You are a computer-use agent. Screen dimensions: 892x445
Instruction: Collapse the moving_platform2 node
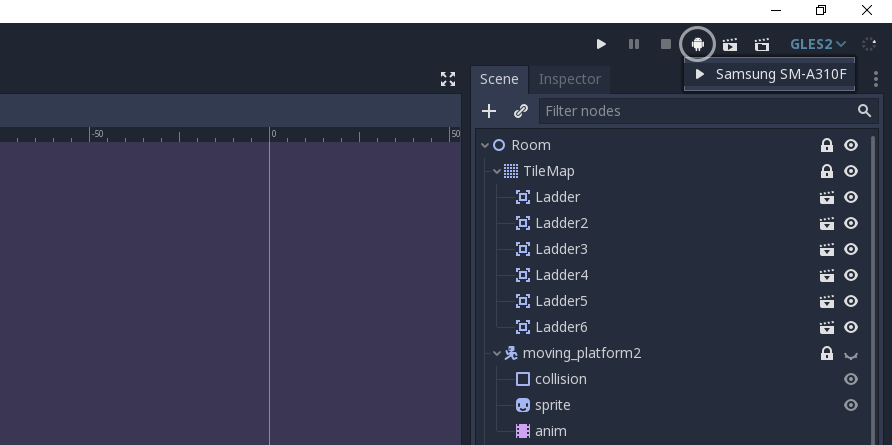click(497, 353)
